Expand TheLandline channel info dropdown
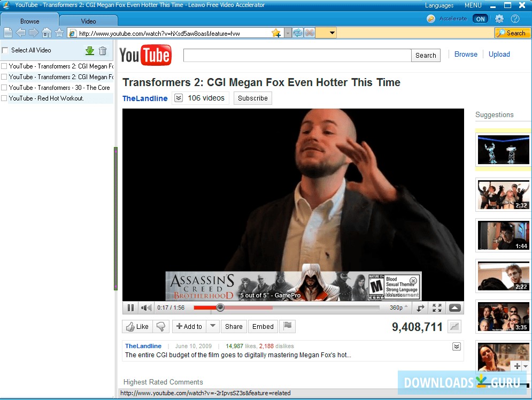Image resolution: width=532 pixels, height=400 pixels. [x=179, y=98]
